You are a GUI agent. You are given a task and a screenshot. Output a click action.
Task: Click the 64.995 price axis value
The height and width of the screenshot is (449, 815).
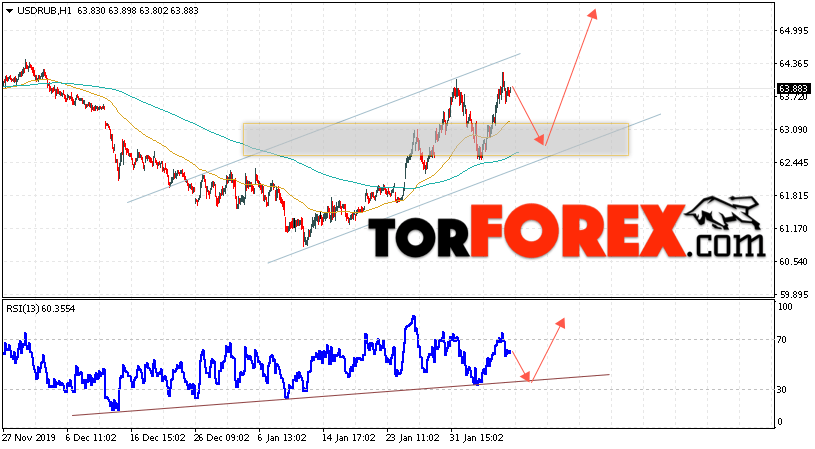click(x=793, y=31)
